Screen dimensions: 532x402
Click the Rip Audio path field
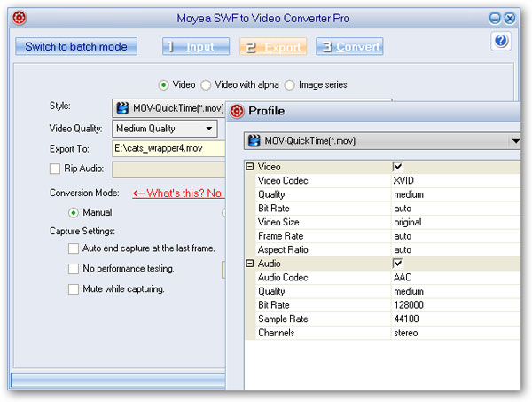click(x=168, y=169)
